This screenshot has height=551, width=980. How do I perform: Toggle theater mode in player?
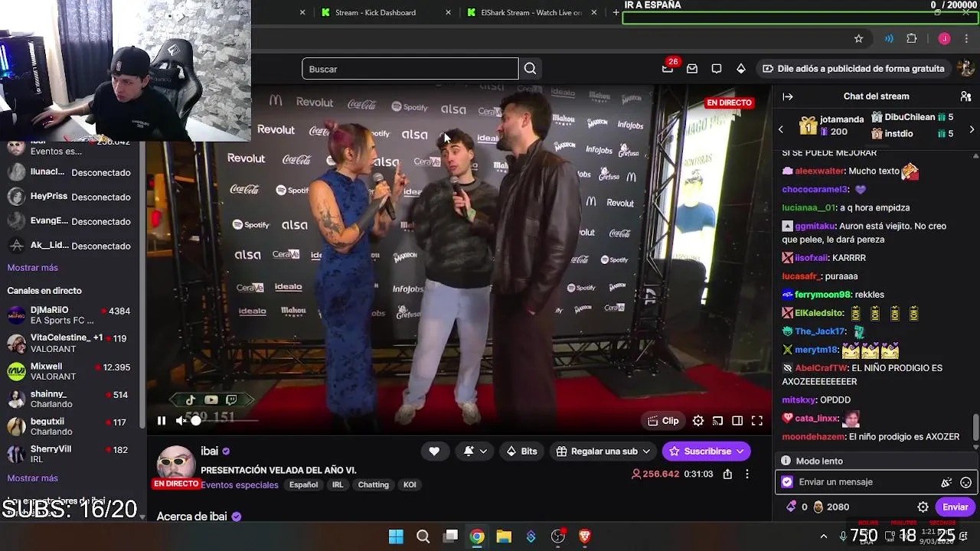(x=737, y=420)
